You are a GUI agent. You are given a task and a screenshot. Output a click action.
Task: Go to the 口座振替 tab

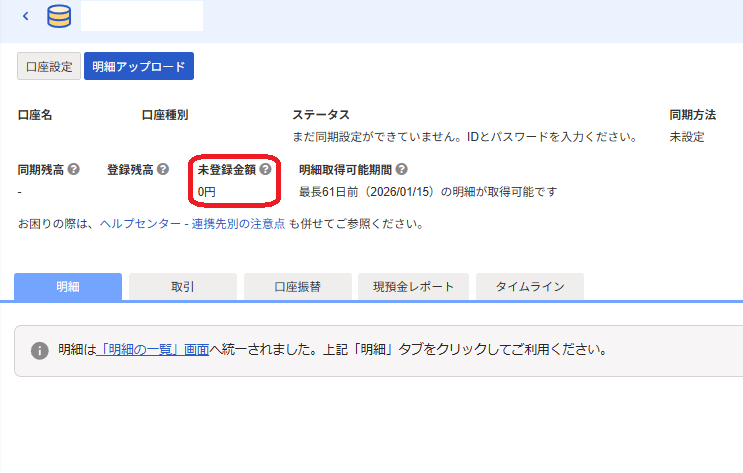[x=297, y=286]
